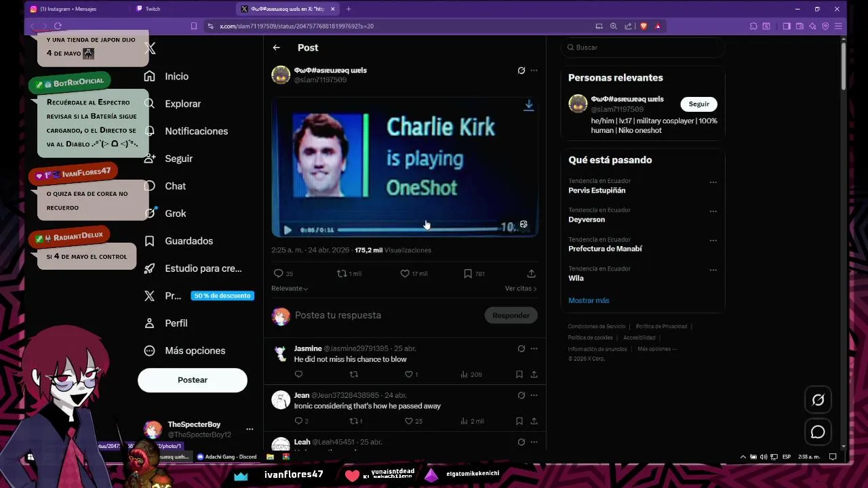The width and height of the screenshot is (868, 488).
Task: Open options for the Deyverson trend
Action: tap(713, 211)
